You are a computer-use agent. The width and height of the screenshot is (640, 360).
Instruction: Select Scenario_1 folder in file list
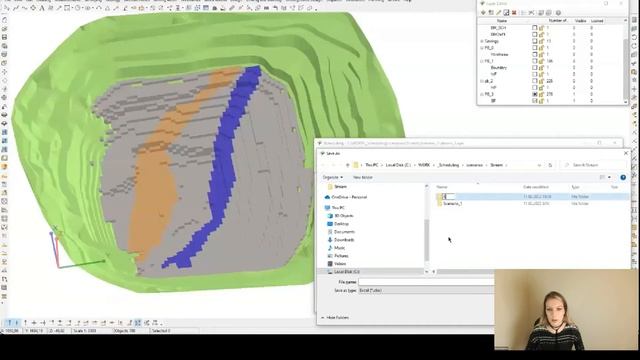[x=452, y=203]
